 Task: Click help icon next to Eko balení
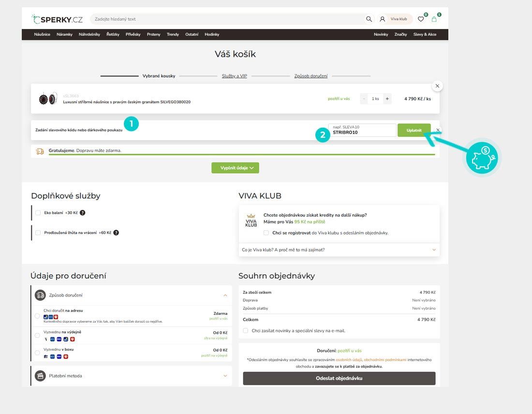click(x=83, y=213)
